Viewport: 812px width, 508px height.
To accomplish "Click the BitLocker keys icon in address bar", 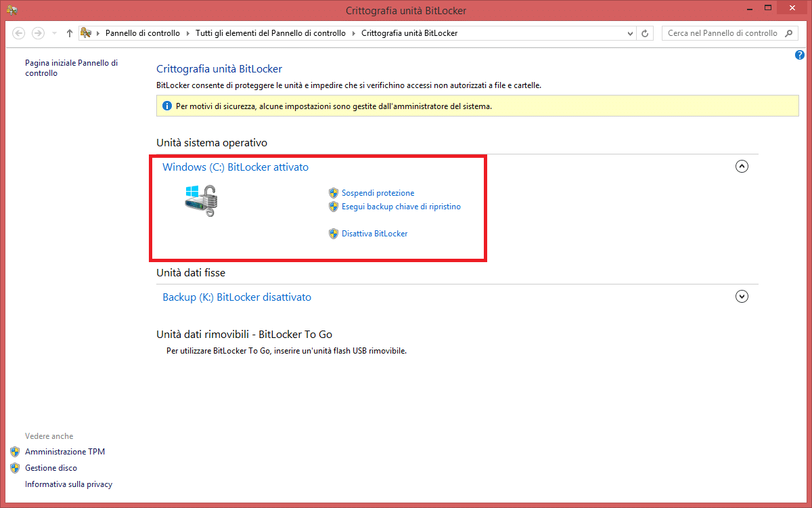I will coord(86,33).
